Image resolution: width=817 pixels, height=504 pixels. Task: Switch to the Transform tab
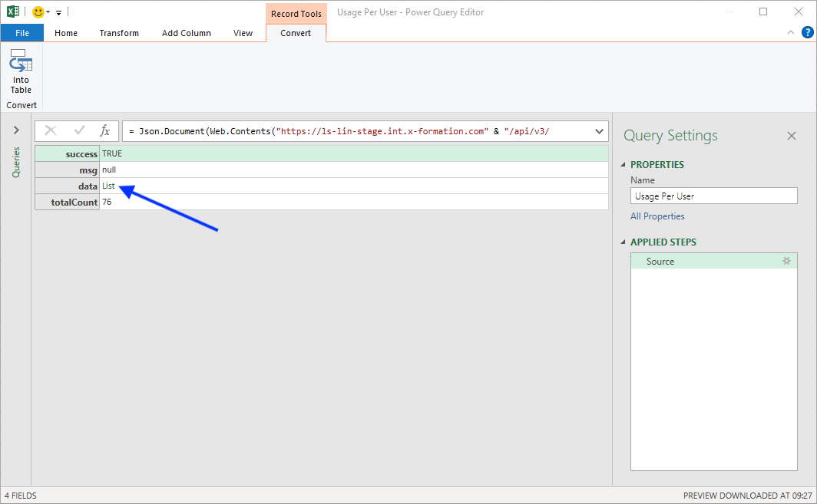coord(119,33)
